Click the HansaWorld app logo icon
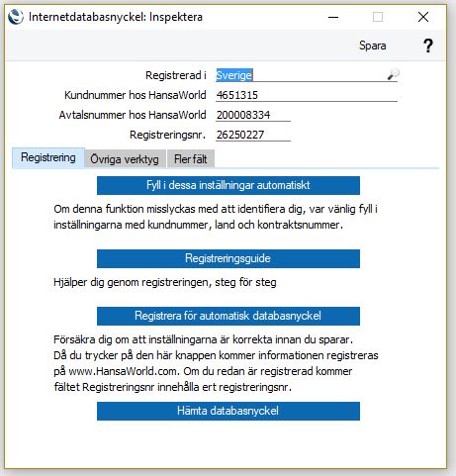The image size is (456, 476). click(x=16, y=17)
